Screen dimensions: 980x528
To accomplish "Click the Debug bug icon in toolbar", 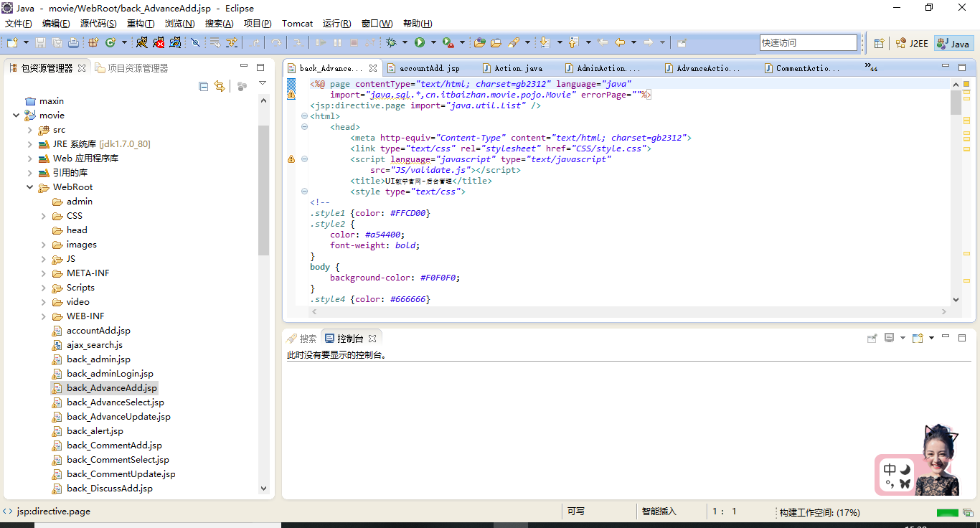I will (391, 43).
